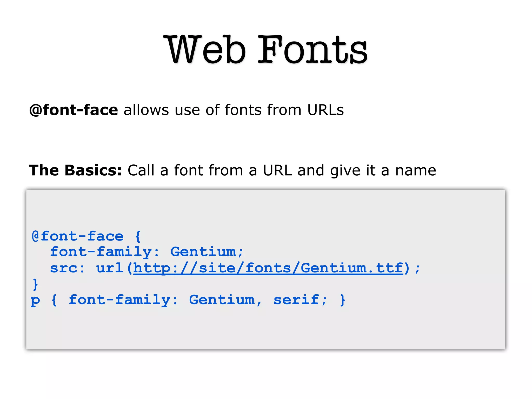The width and height of the screenshot is (532, 399).
Task: Select the bold '@font-face' heading text
Action: 74,110
